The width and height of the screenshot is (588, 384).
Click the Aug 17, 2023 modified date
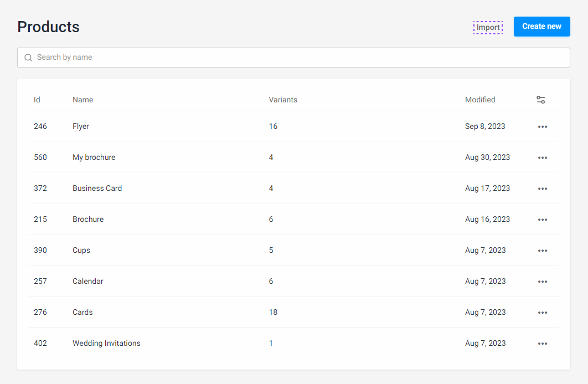point(487,188)
